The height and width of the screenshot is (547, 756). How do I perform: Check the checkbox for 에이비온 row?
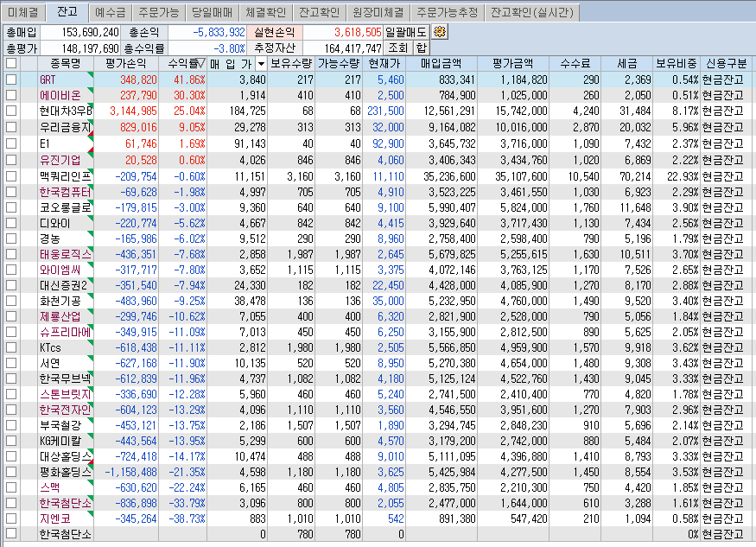click(x=11, y=95)
